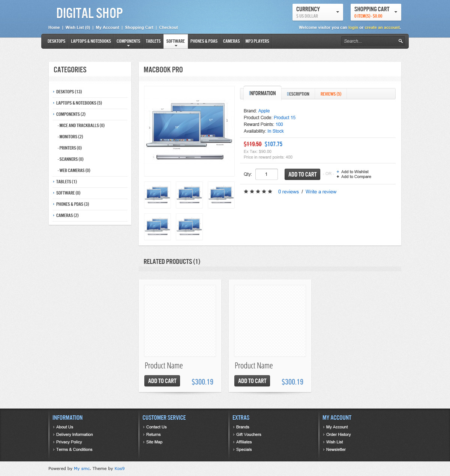This screenshot has width=450, height=476.
Task: Click the main MacBook Pro image
Action: [189, 131]
